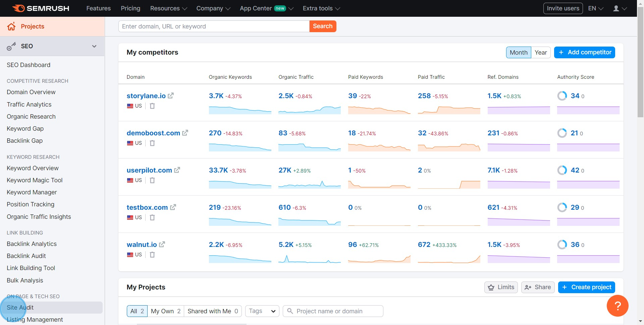
Task: Click walnut.io authority score ring icon
Action: coord(562,245)
